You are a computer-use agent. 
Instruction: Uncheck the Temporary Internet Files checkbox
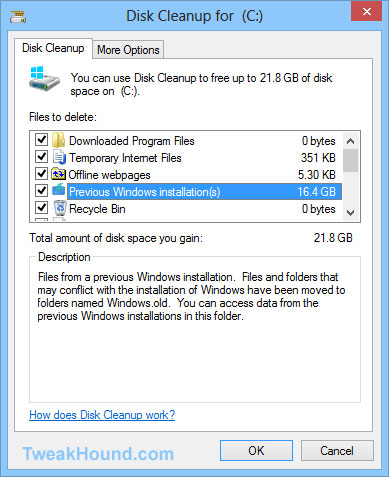(x=42, y=156)
